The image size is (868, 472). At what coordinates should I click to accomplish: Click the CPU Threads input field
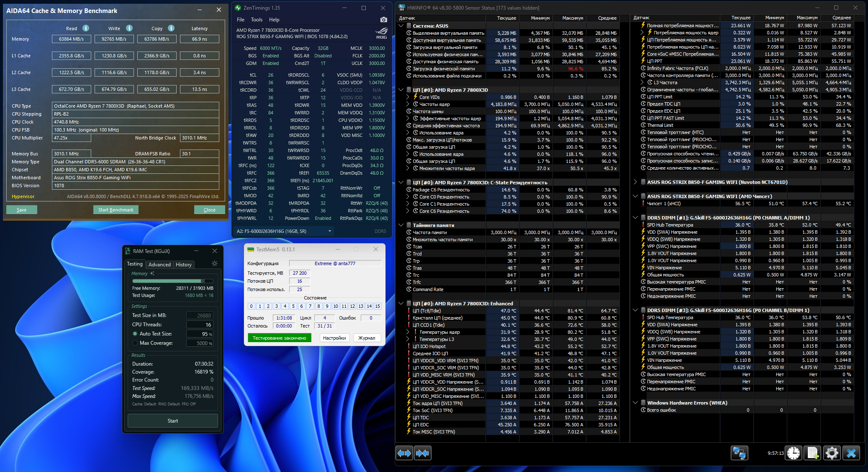point(200,325)
